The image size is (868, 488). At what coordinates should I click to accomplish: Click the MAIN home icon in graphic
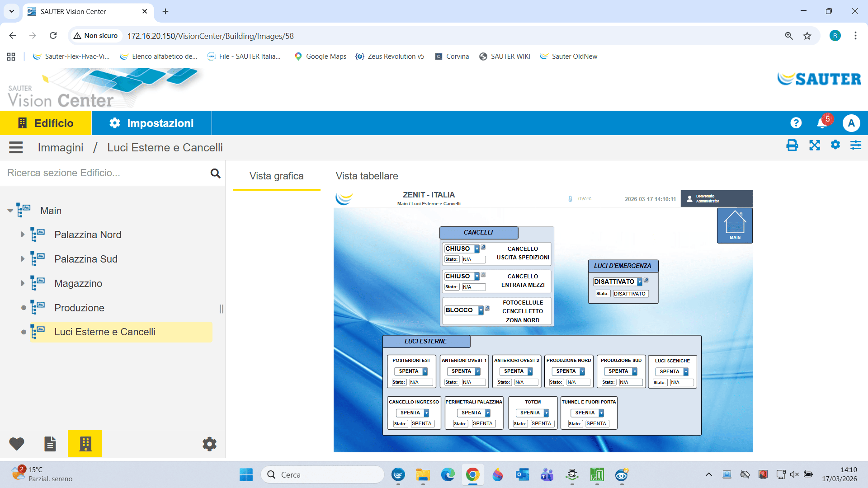[x=735, y=225]
